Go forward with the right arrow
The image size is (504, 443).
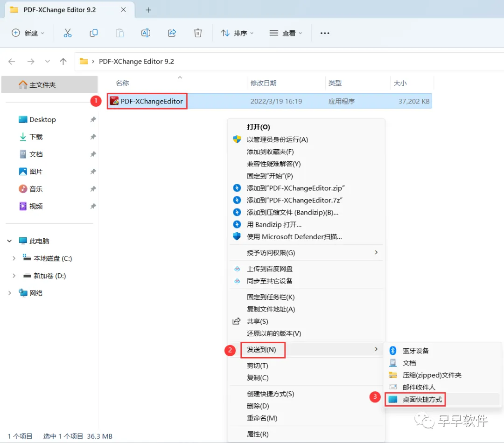pos(31,62)
